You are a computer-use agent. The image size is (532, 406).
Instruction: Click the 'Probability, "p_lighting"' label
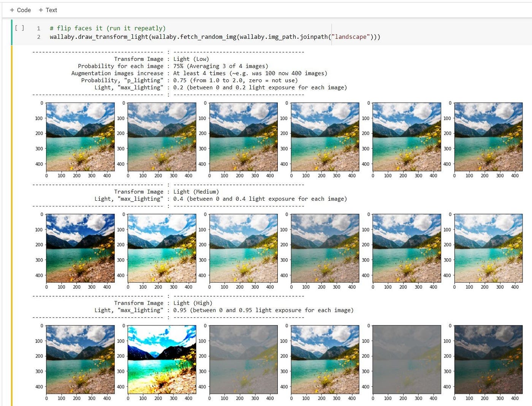[122, 81]
